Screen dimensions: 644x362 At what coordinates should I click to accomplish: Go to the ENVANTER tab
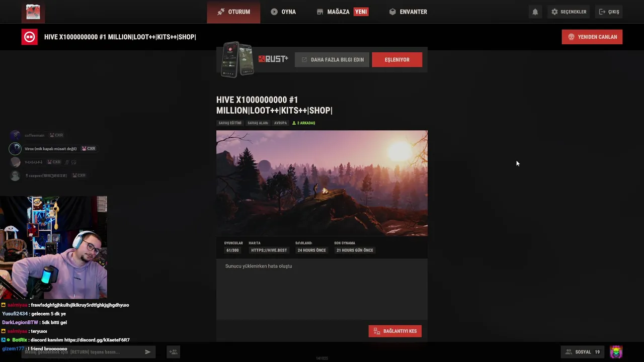coord(408,12)
